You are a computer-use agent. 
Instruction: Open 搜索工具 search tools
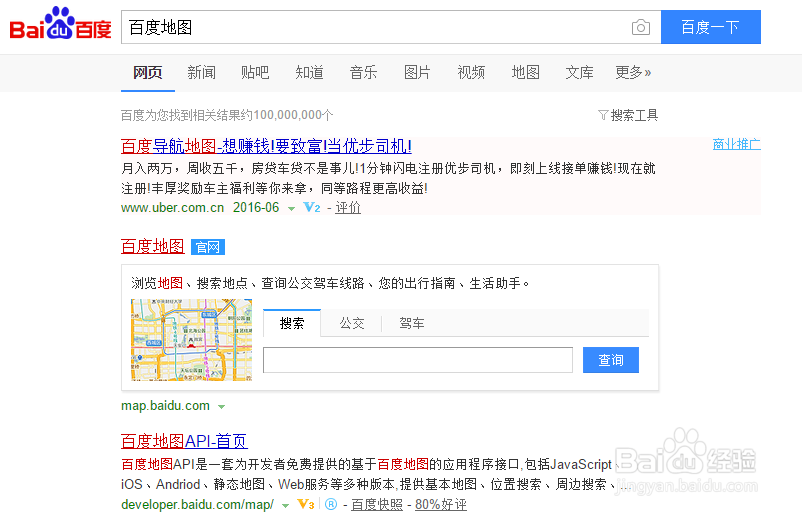click(628, 115)
